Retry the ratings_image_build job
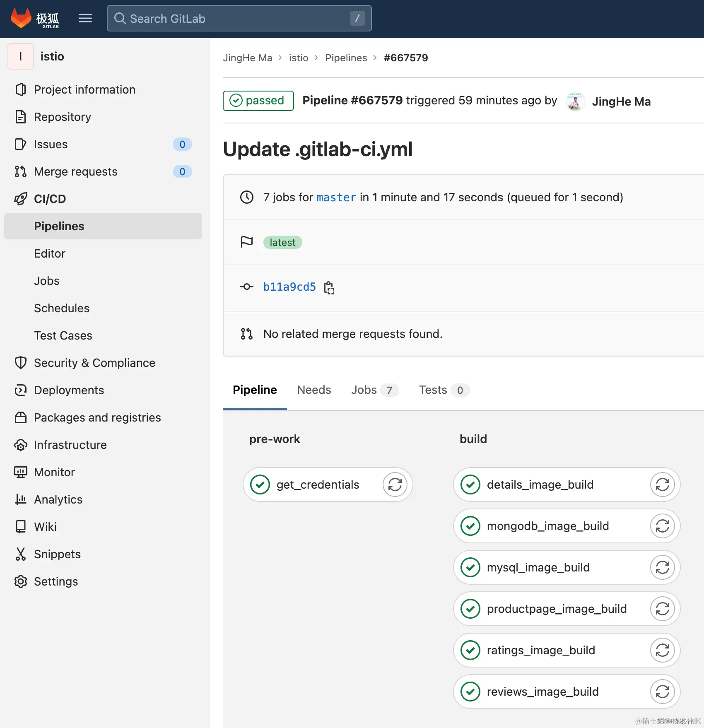 663,650
